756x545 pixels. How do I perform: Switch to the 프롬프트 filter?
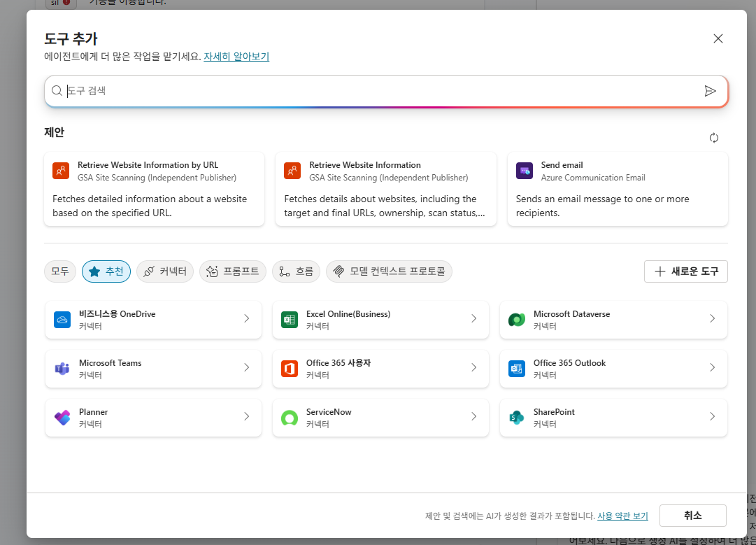232,271
